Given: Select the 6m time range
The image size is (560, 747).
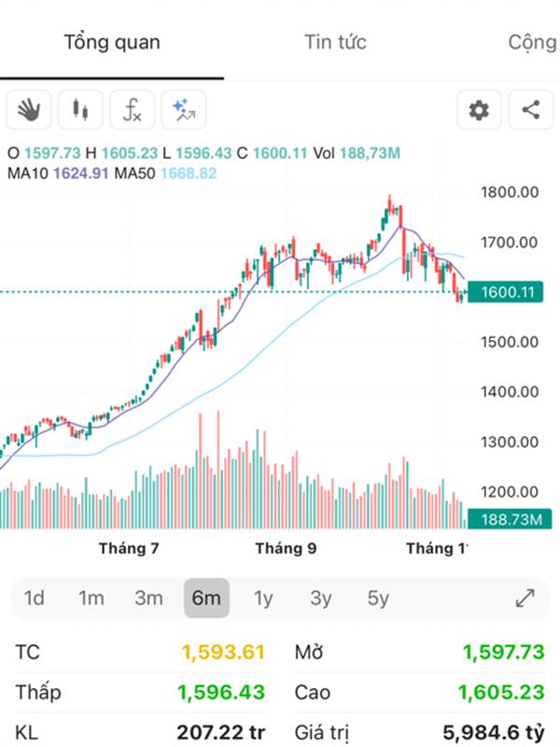Looking at the screenshot, I should 206,599.
